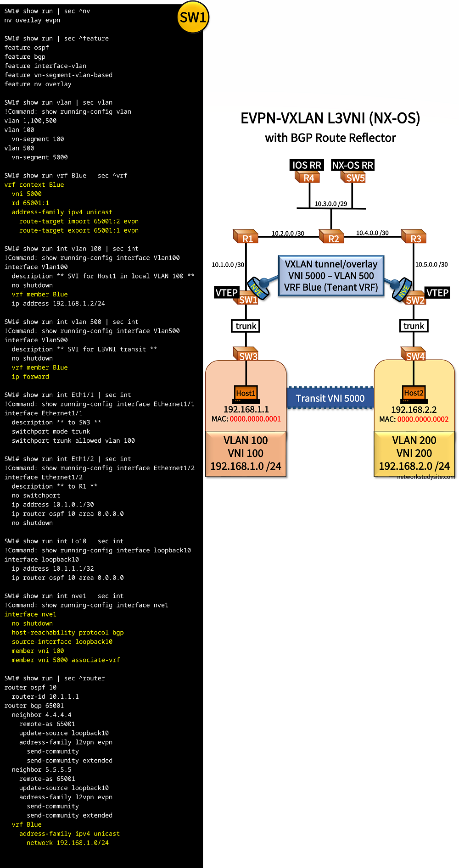Select the SW4 switch icon
Viewport: 459px width, 868px height.
click(x=414, y=355)
